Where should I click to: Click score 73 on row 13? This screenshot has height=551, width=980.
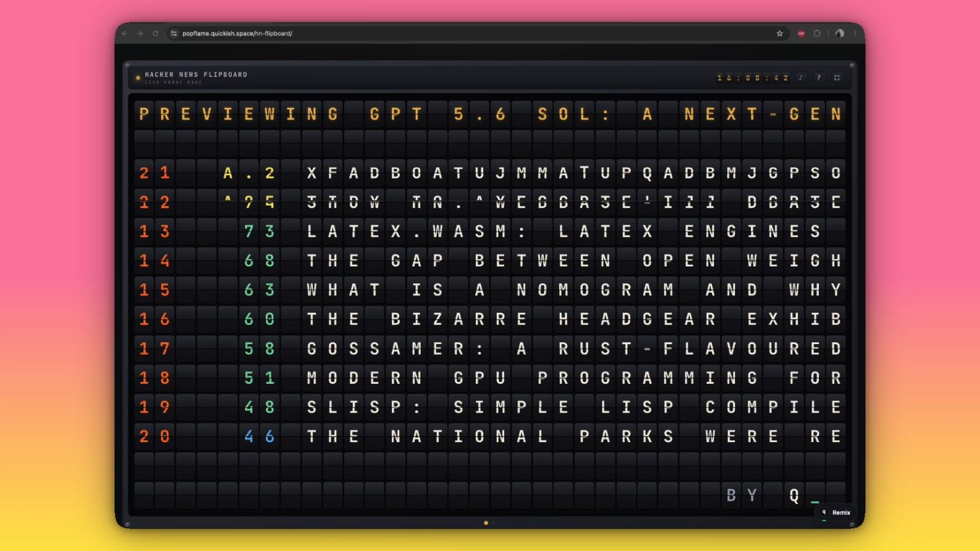tap(259, 231)
